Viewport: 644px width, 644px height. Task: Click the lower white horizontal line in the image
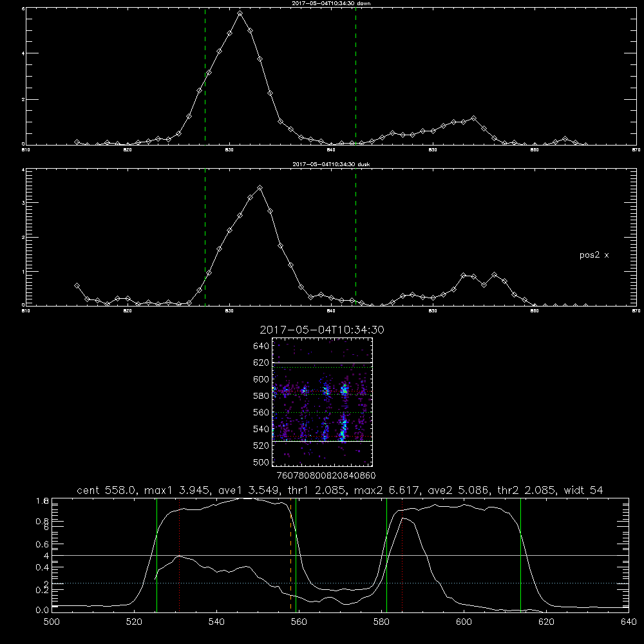(322, 441)
